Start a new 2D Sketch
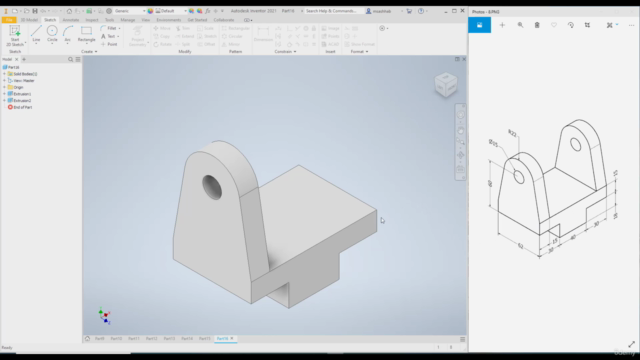This screenshot has width=640, height=360. tap(15, 36)
